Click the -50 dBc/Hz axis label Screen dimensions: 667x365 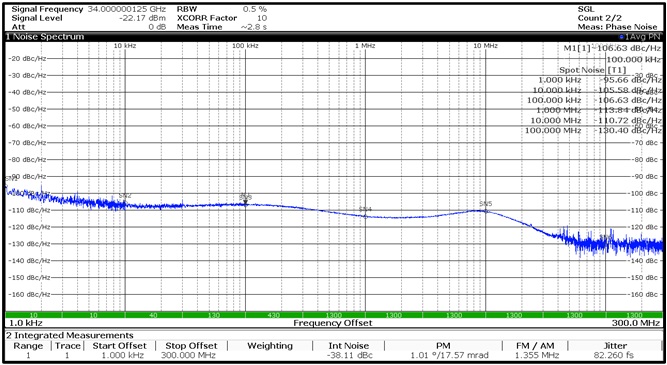tap(27, 109)
